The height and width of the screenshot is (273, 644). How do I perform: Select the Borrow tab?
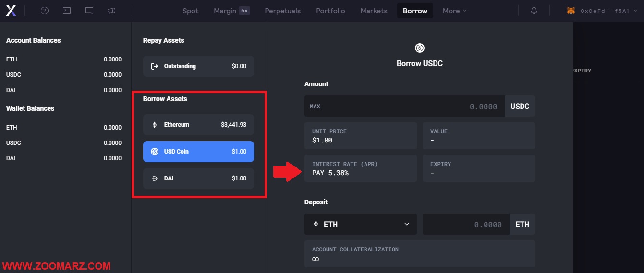[x=415, y=11]
